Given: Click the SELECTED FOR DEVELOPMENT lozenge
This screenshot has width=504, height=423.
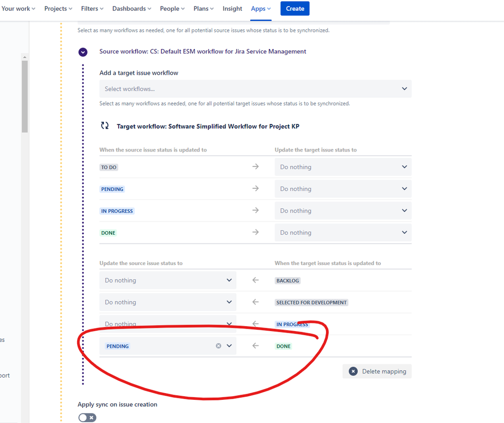Looking at the screenshot, I should (311, 302).
